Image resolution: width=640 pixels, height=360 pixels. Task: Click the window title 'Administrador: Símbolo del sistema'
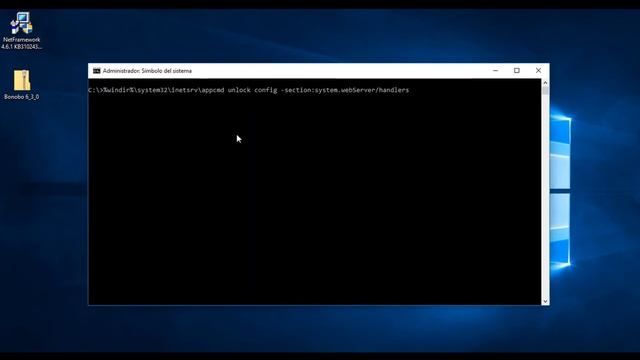tap(147, 71)
